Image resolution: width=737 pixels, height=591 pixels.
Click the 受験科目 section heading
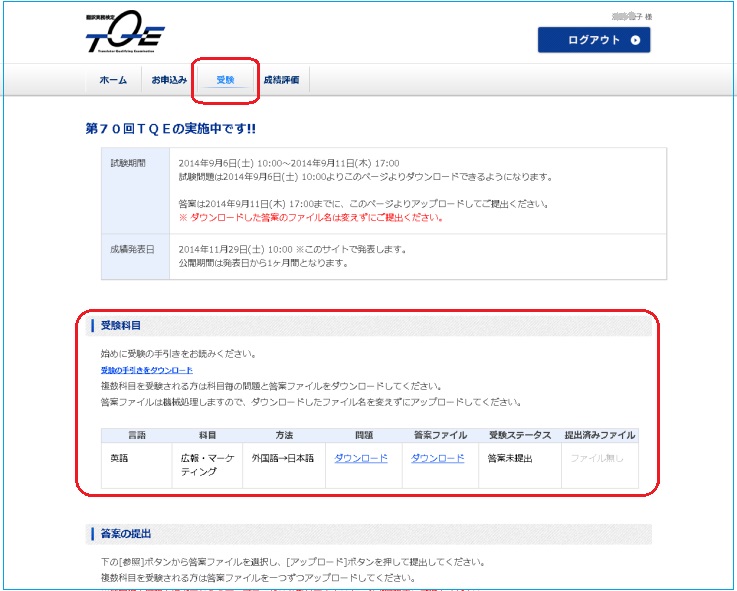(x=121, y=325)
